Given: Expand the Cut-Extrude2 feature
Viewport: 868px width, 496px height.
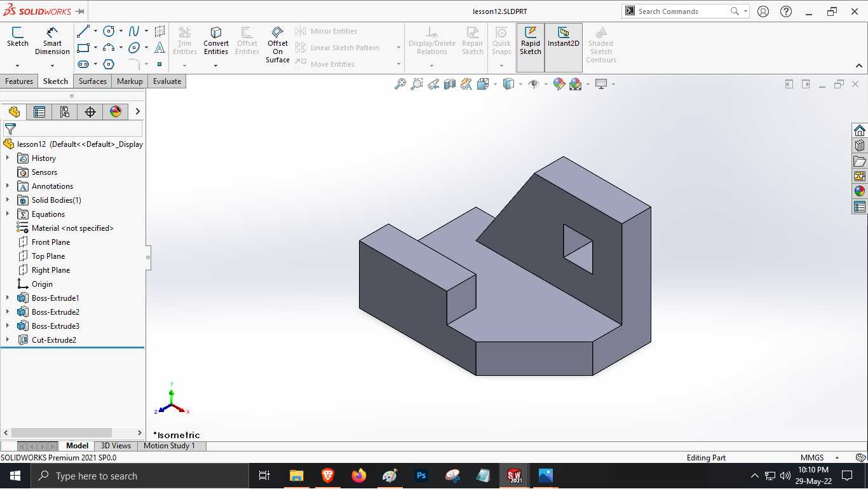Looking at the screenshot, I should pos(8,340).
